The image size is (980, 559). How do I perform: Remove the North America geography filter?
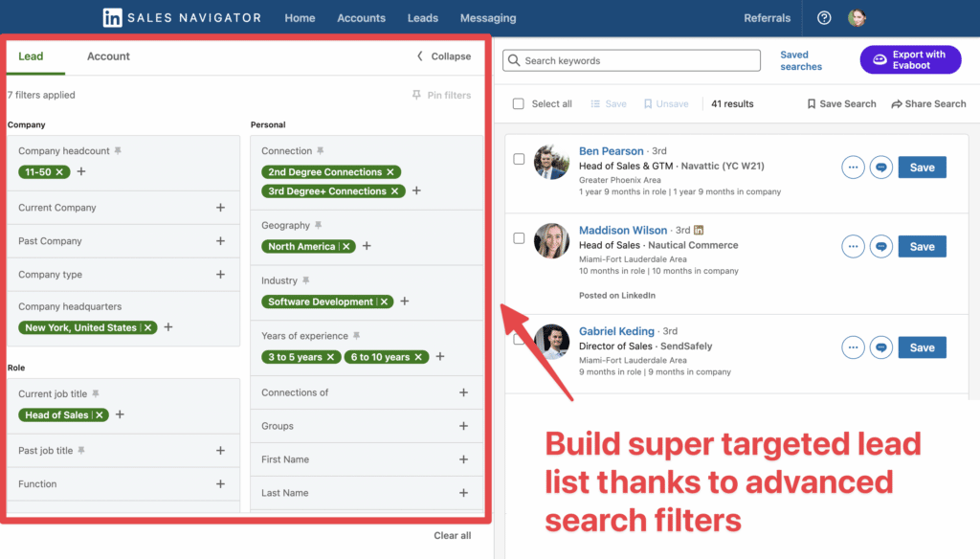point(346,246)
